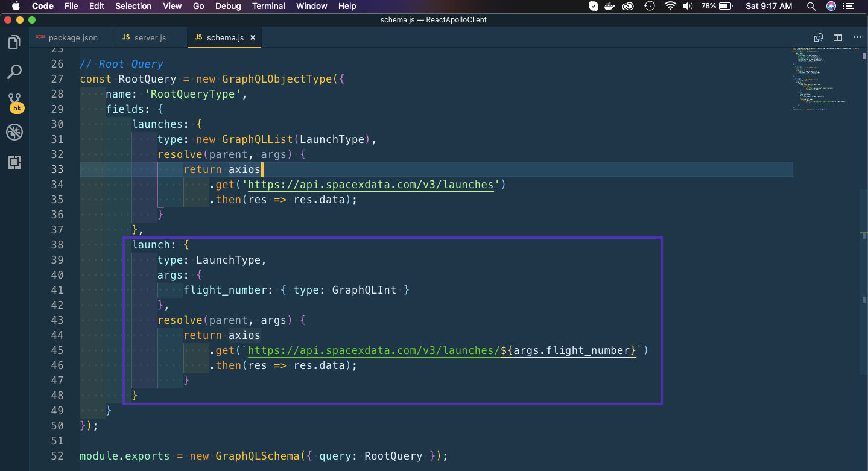Open the File menu
The height and width of the screenshot is (471, 868).
click(x=71, y=6)
